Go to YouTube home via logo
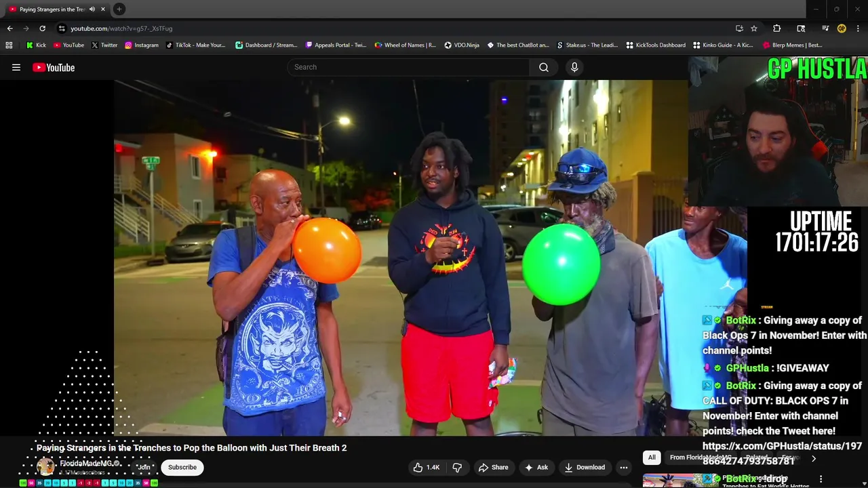This screenshot has height=488, width=868. coord(54,67)
